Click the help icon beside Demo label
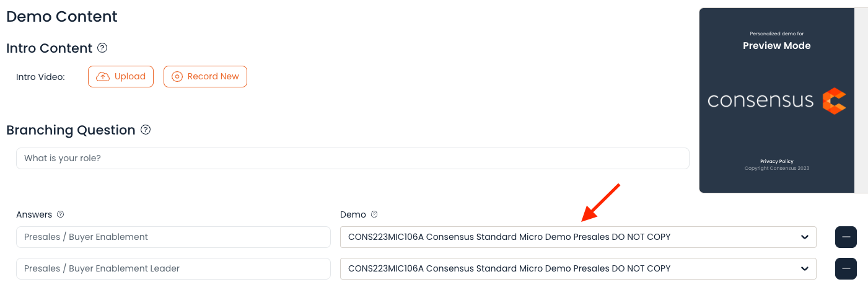This screenshot has width=868, height=287. (374, 214)
